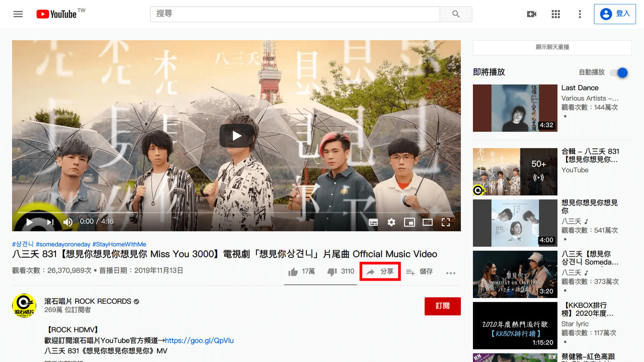Image resolution: width=644 pixels, height=362 pixels.
Task: Toggle subtitles in the video player
Action: pyautogui.click(x=373, y=222)
